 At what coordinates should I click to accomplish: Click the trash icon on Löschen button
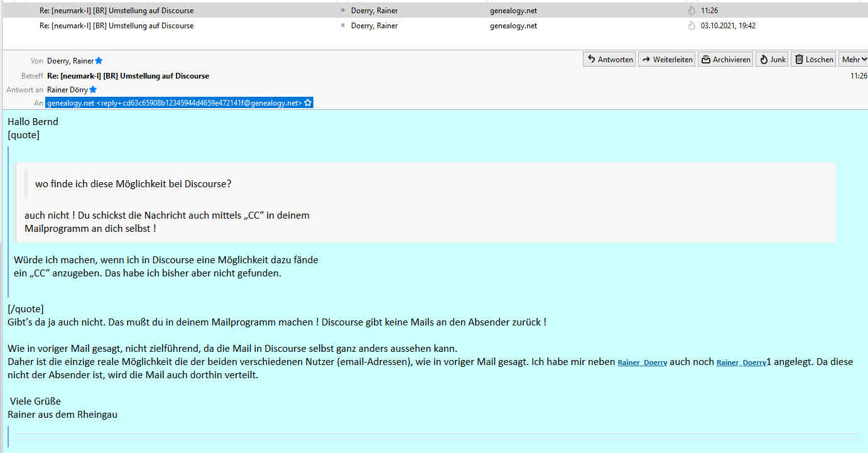pyautogui.click(x=799, y=60)
